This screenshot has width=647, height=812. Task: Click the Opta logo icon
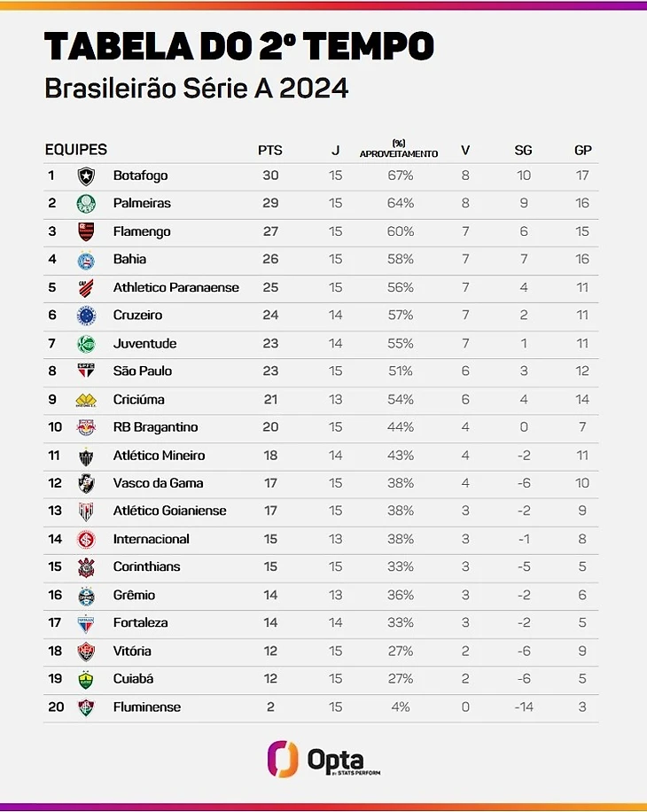pos(283,761)
